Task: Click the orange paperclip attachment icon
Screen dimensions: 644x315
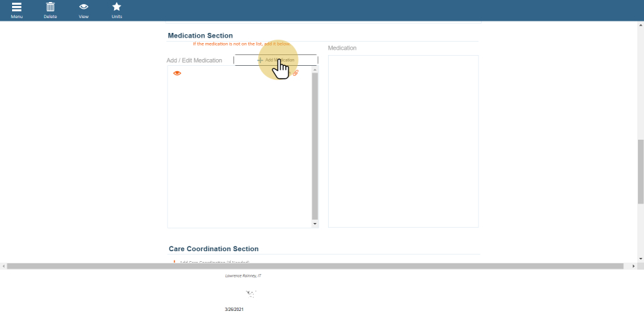Action: [296, 73]
